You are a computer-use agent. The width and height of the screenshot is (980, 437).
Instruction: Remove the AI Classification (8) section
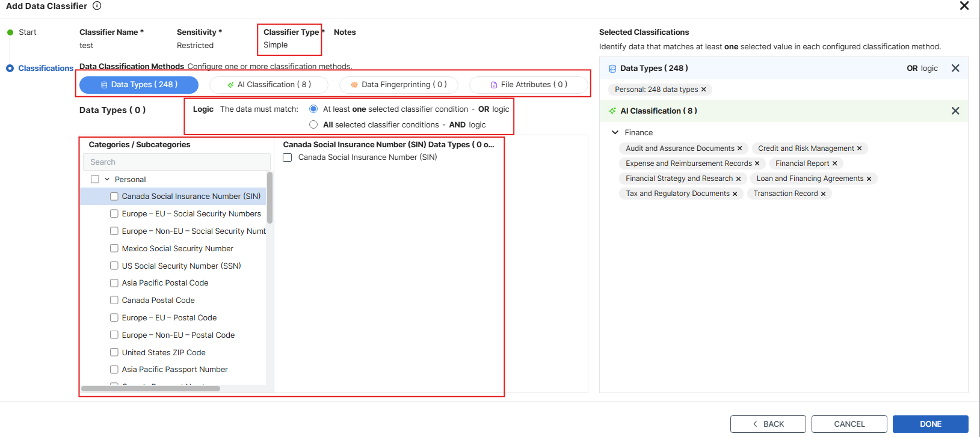pyautogui.click(x=955, y=111)
